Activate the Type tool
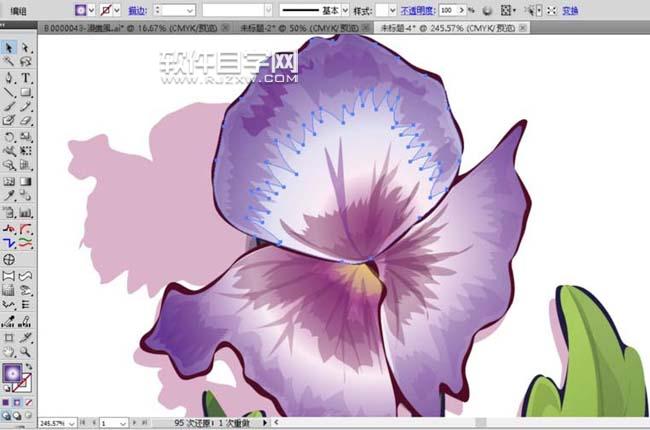This screenshot has width=650, height=430. point(25,77)
